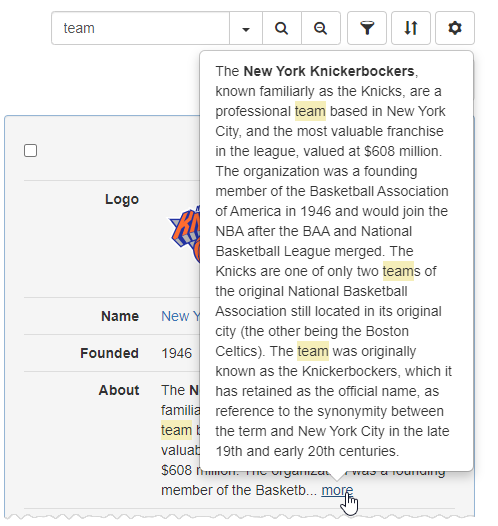The height and width of the screenshot is (526, 498).
Task: Tick the record selection checkbox
Action: point(31,151)
